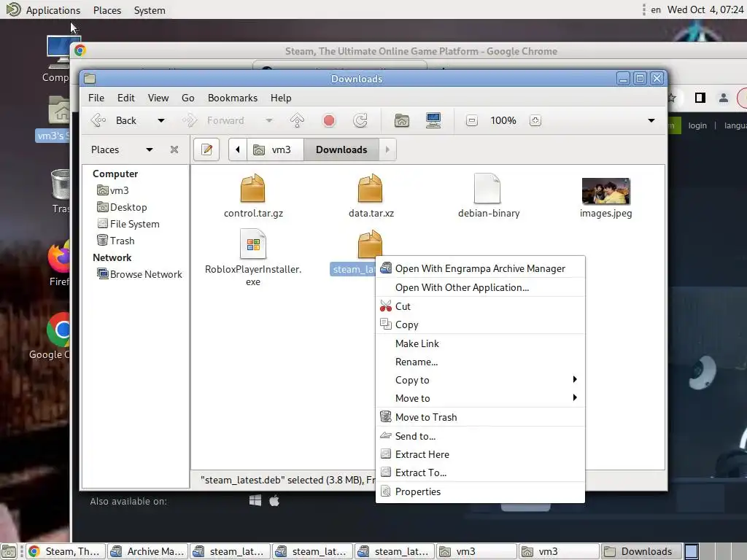Select Send to in context menu

tap(480, 436)
